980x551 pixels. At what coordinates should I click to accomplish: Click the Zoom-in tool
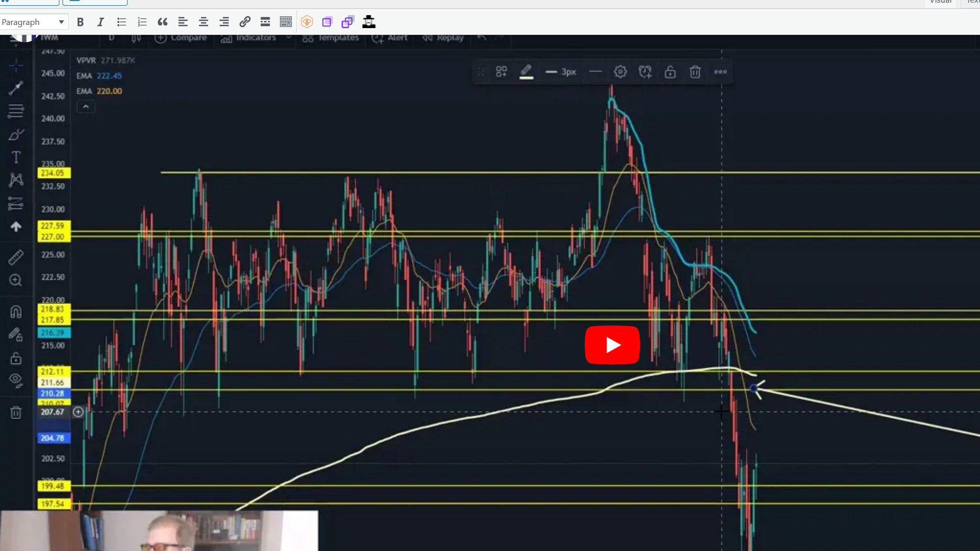click(x=16, y=280)
